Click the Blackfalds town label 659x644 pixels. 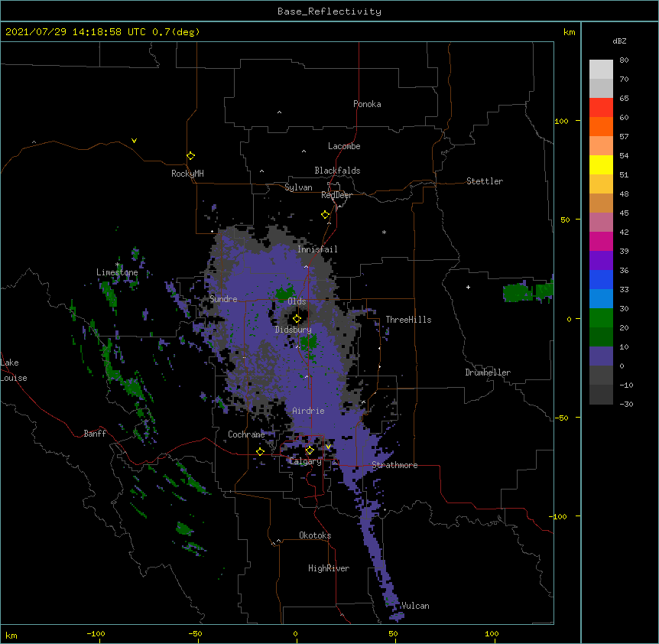click(x=337, y=171)
